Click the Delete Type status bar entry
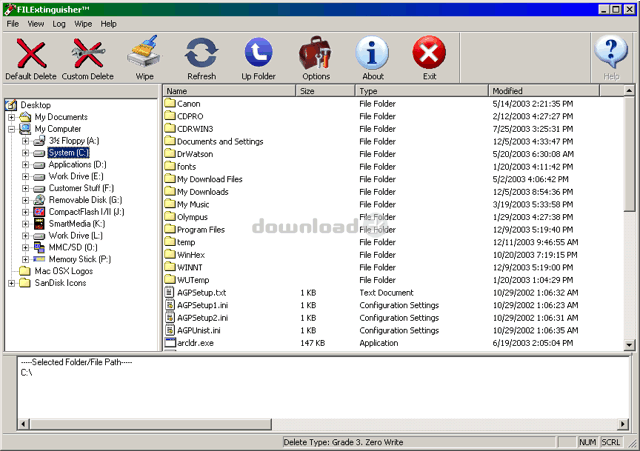 (x=419, y=442)
